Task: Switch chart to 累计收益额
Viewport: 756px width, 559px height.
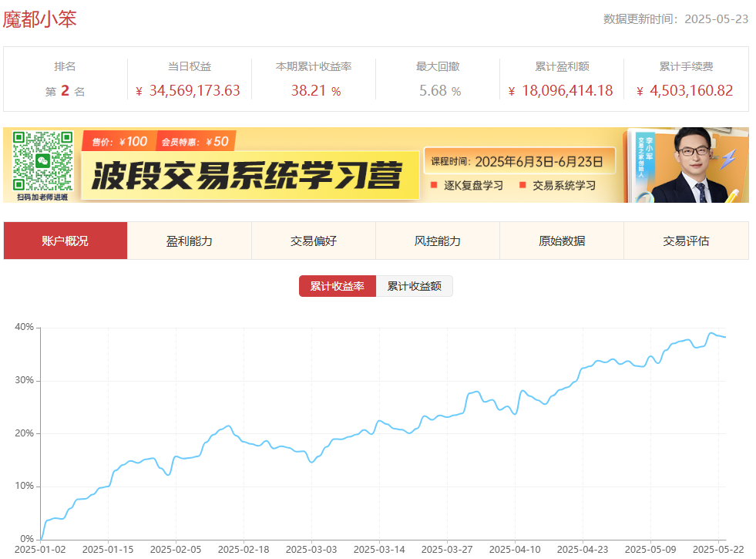Action: coord(414,286)
